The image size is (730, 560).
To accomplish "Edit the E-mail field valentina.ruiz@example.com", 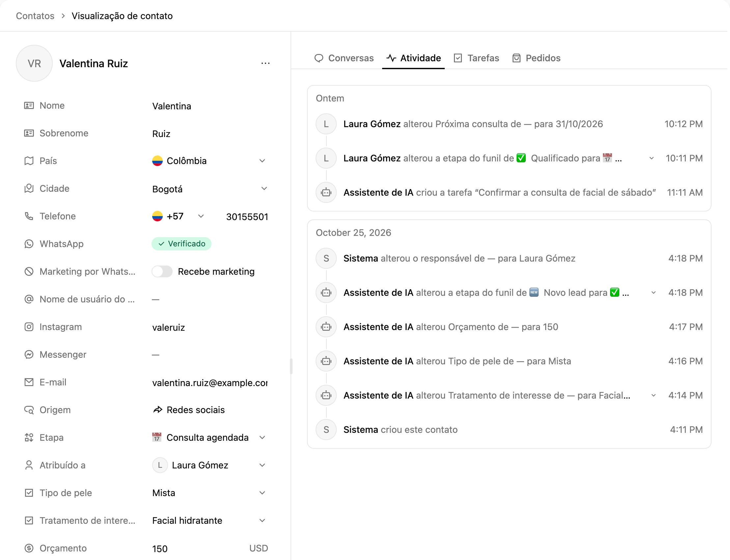I will tap(210, 383).
